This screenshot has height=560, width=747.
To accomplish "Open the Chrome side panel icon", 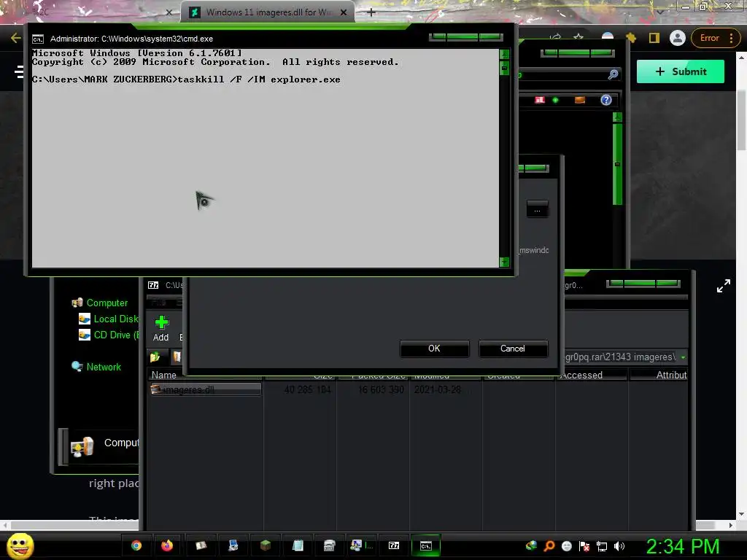I will click(x=654, y=38).
